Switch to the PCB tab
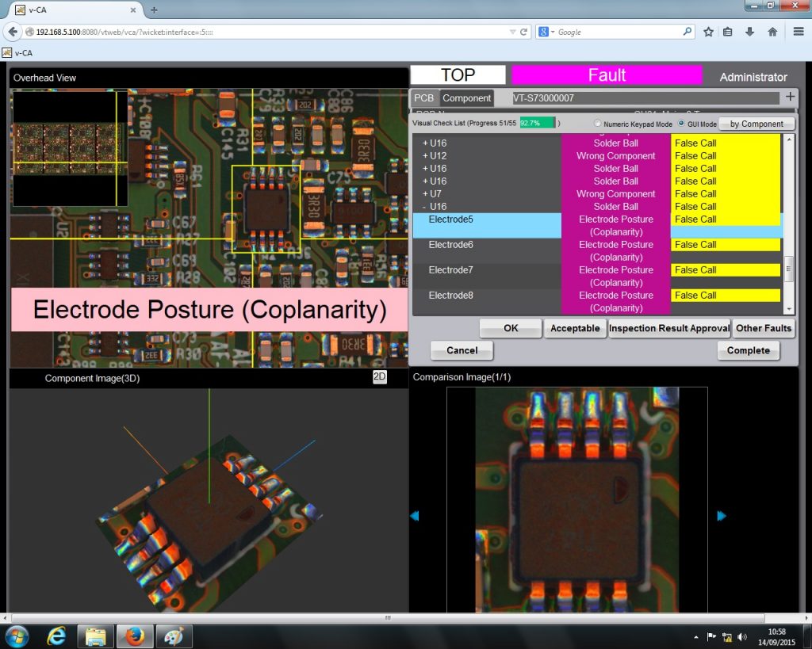The image size is (812, 649). (424, 98)
